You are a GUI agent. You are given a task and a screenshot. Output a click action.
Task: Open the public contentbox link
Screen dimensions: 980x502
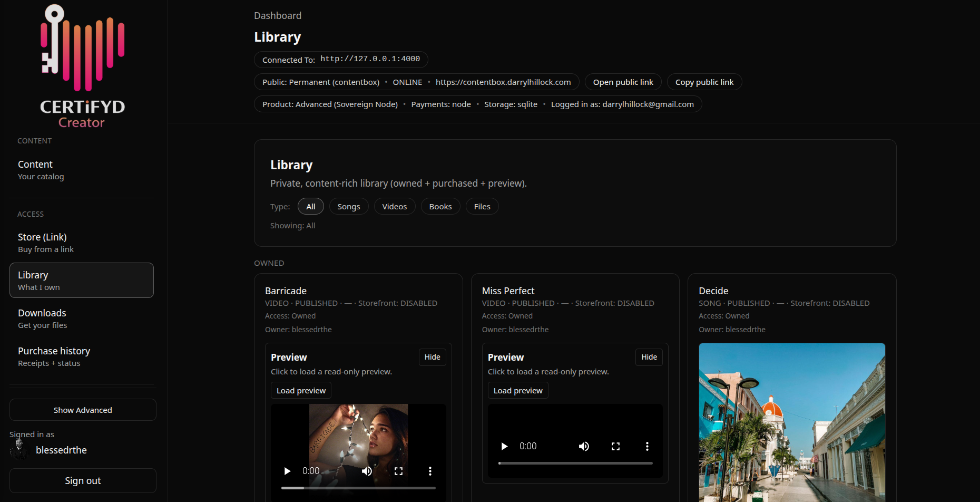click(x=623, y=82)
